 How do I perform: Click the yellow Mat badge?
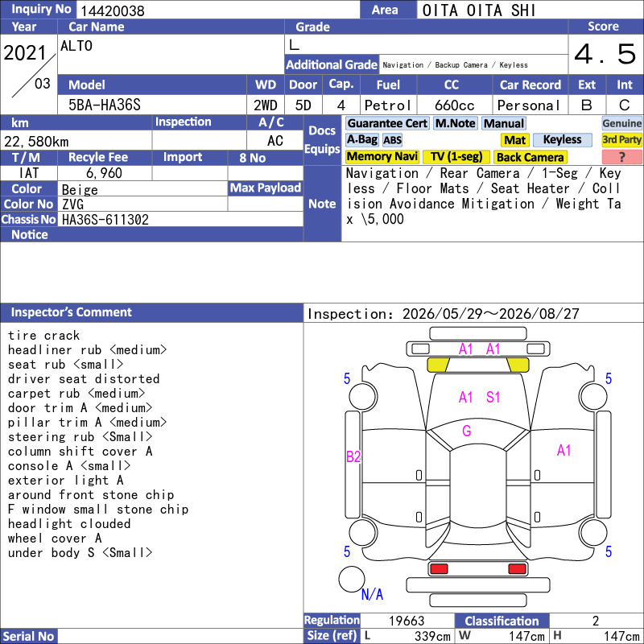515,140
